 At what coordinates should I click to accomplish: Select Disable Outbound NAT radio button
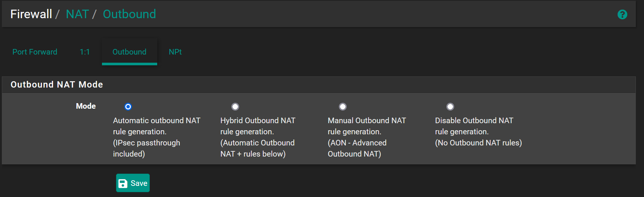pyautogui.click(x=450, y=107)
